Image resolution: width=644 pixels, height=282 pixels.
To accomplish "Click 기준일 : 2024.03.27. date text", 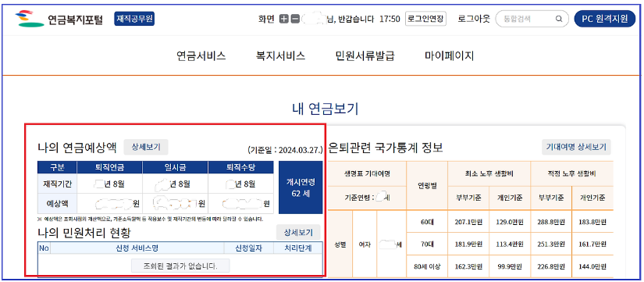I will 286,149.
